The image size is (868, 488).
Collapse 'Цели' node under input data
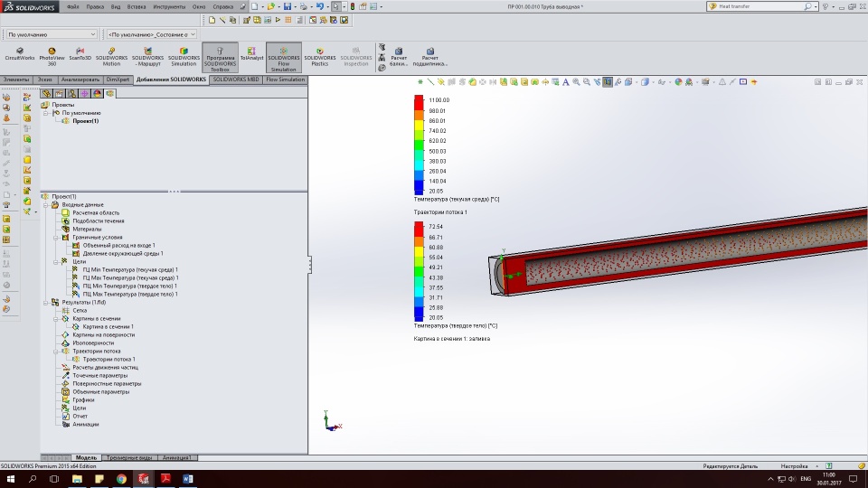click(56, 262)
